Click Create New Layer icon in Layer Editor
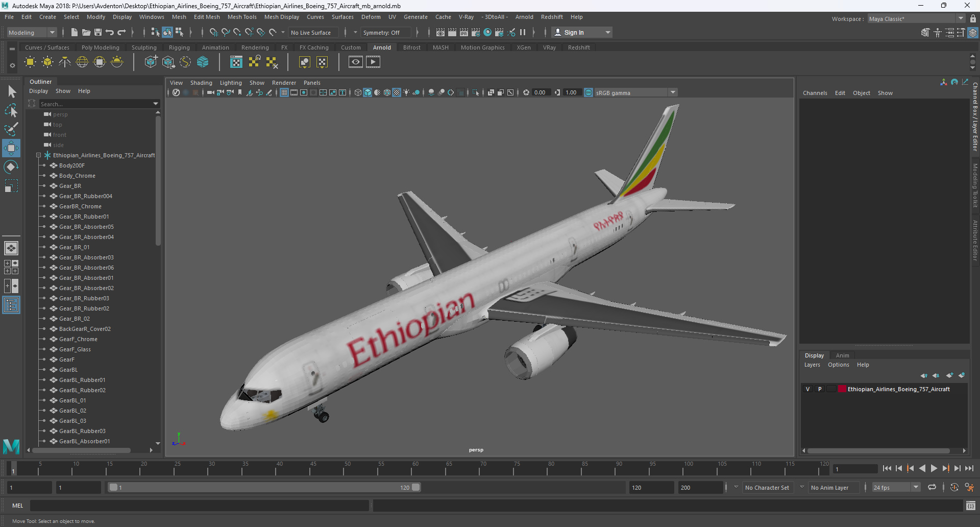Viewport: 980px width, 527px height. [x=949, y=375]
